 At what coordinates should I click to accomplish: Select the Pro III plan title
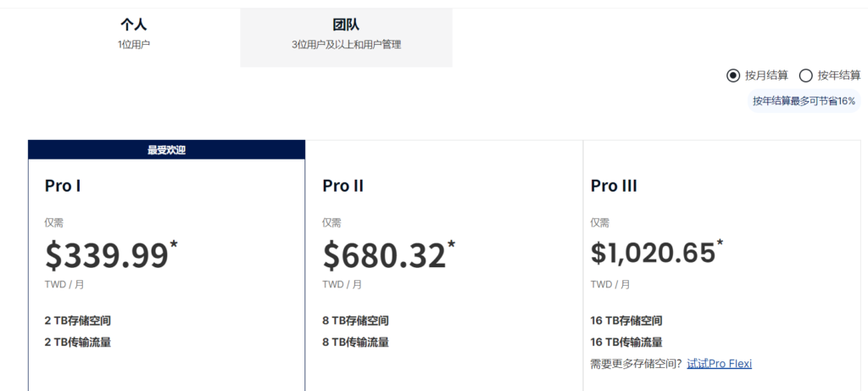pos(614,186)
